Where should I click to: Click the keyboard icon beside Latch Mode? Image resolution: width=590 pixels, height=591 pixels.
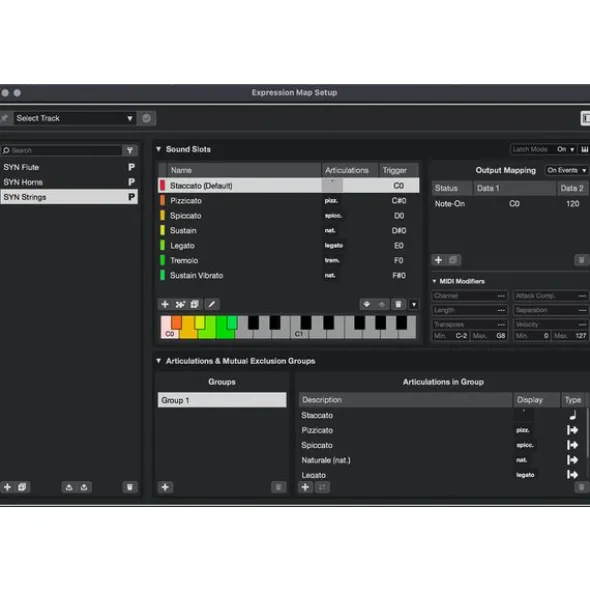pyautogui.click(x=584, y=149)
